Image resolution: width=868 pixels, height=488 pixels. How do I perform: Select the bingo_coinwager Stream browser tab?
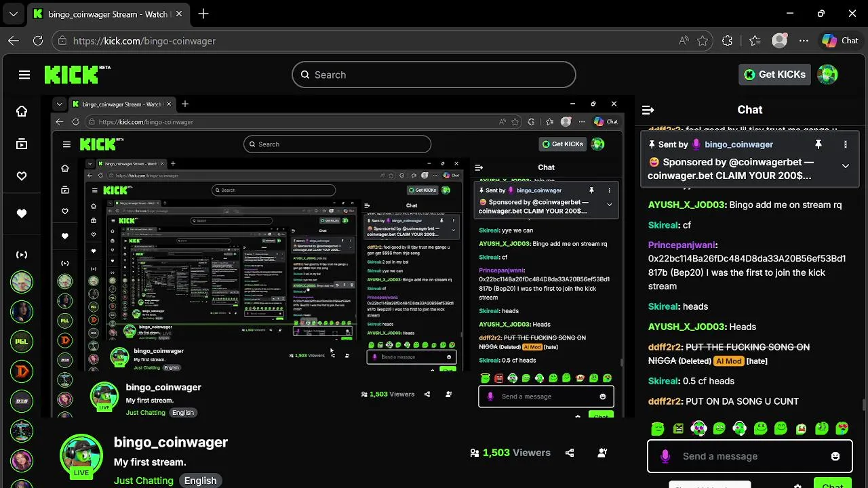coord(108,14)
